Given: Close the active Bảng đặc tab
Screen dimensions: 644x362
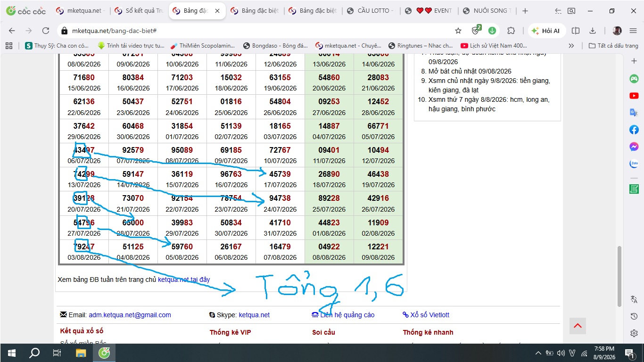Looking at the screenshot, I should [217, 11].
